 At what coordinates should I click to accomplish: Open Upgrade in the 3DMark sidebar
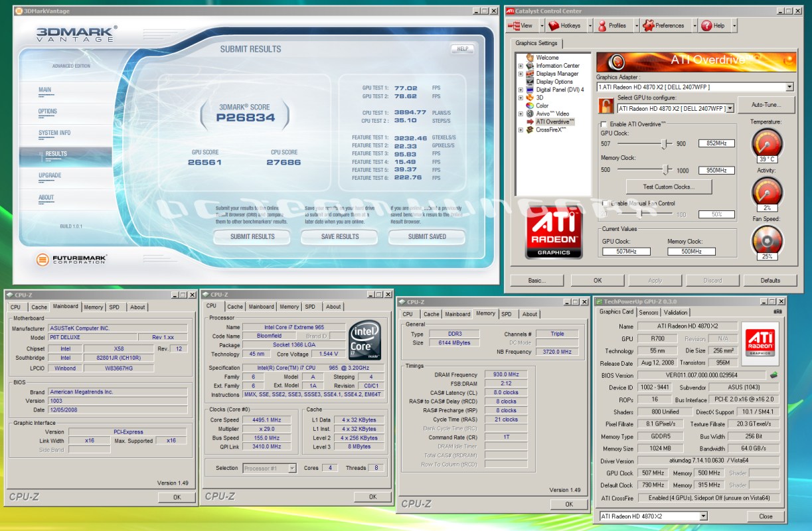[x=50, y=175]
